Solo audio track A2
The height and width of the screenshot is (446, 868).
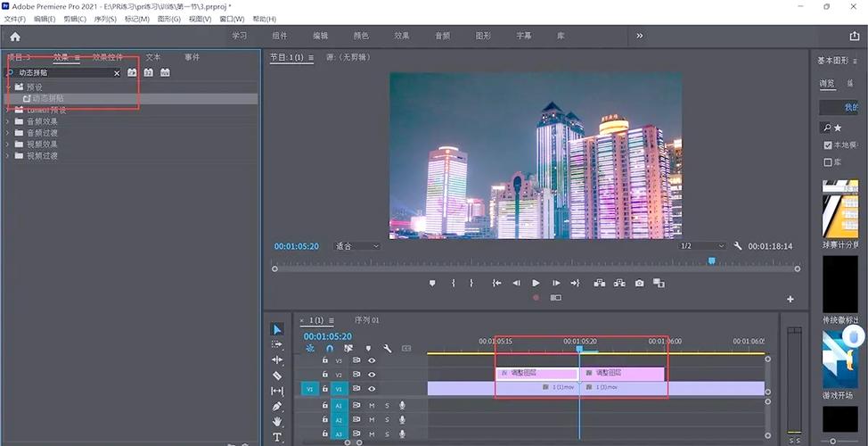[x=387, y=420]
